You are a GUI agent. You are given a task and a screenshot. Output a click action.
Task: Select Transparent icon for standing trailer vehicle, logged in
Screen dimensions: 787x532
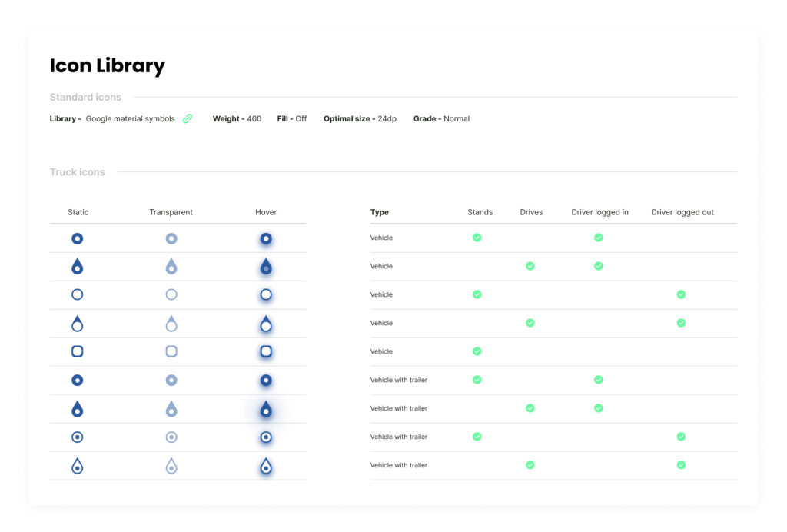[171, 380]
